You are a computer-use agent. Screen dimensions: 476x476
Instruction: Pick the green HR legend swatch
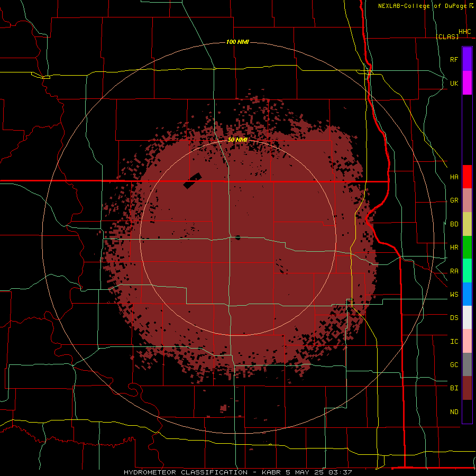[x=467, y=248]
